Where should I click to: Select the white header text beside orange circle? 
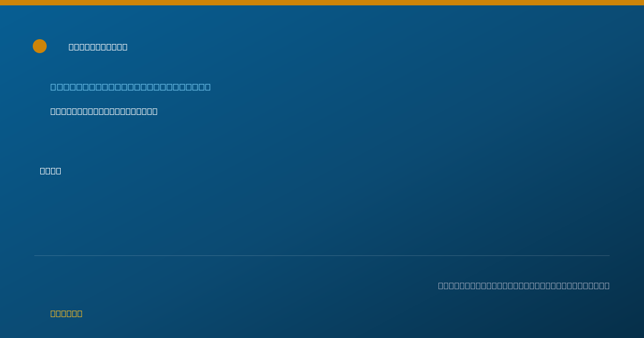click(98, 47)
